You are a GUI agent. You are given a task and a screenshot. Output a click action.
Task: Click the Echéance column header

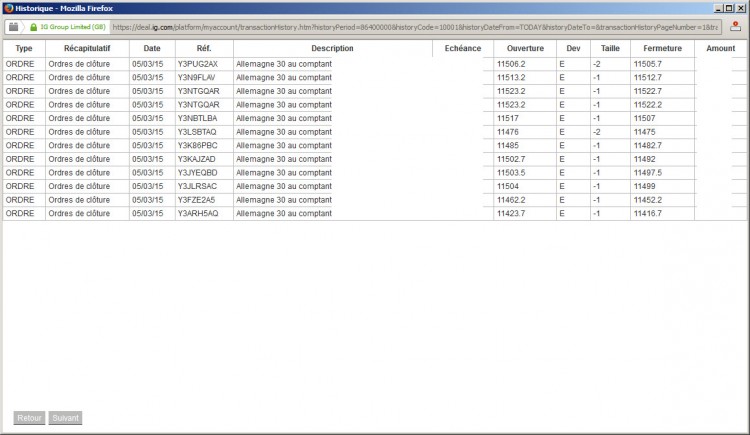coord(463,48)
